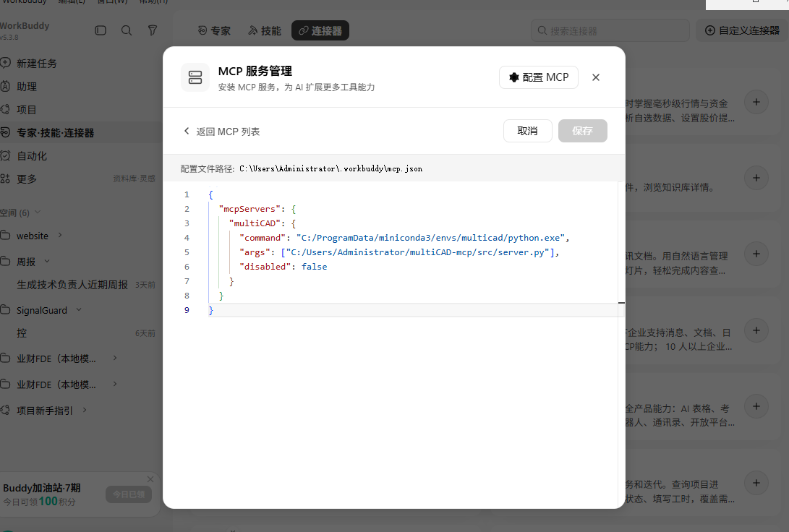Click the 取消 button
Image resolution: width=789 pixels, height=532 pixels.
tap(527, 131)
